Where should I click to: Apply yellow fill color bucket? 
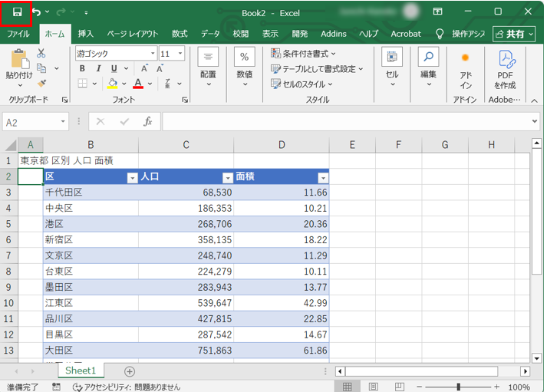112,84
